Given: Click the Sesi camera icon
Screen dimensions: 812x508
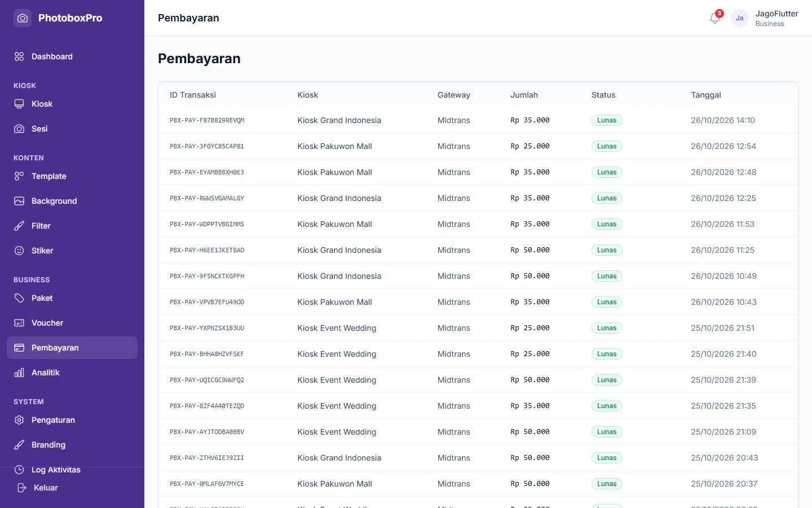Looking at the screenshot, I should (x=19, y=129).
